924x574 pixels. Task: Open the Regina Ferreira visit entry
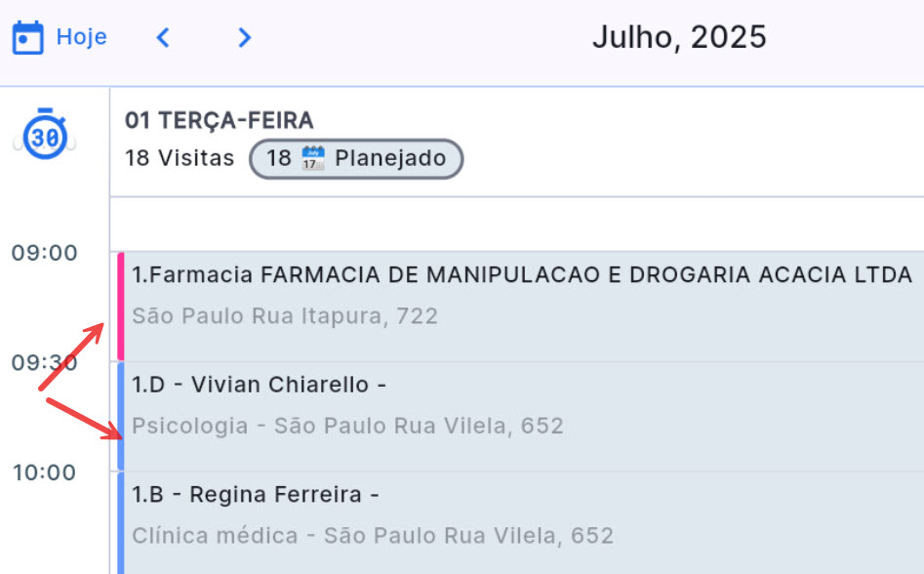[256, 495]
